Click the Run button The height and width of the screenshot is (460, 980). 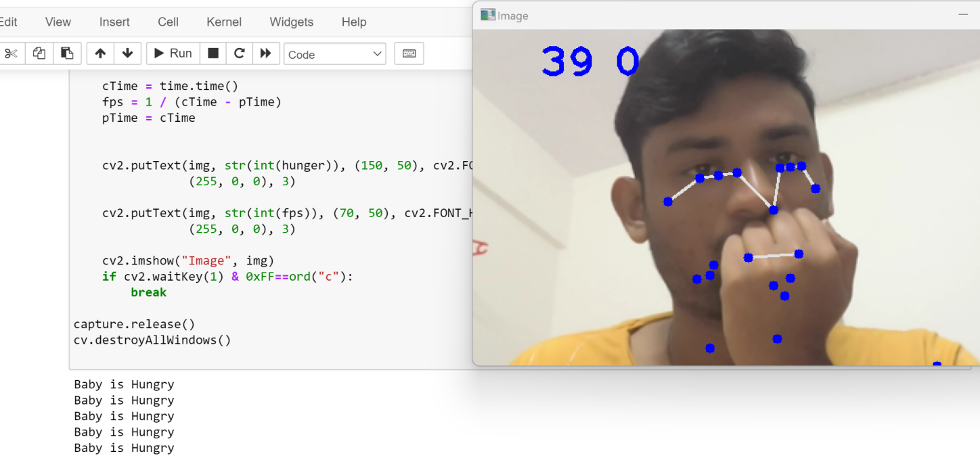point(173,53)
